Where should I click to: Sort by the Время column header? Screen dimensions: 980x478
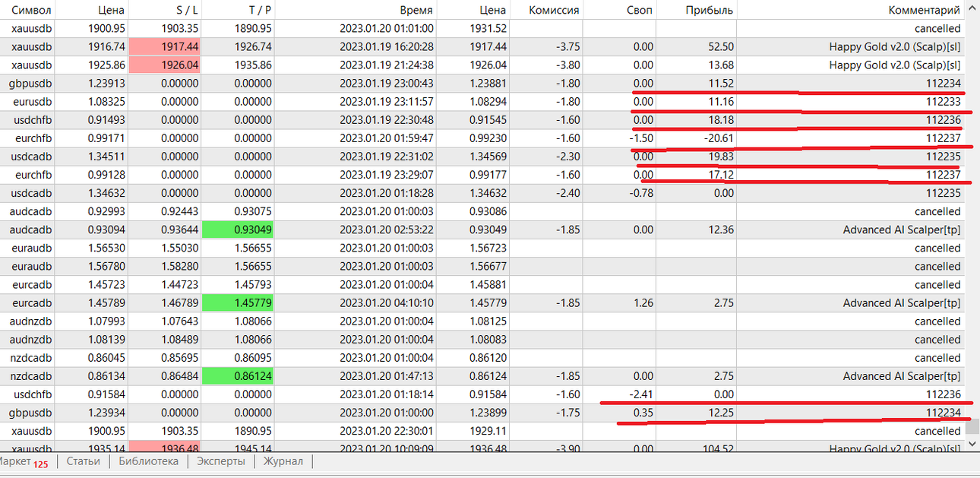416,10
